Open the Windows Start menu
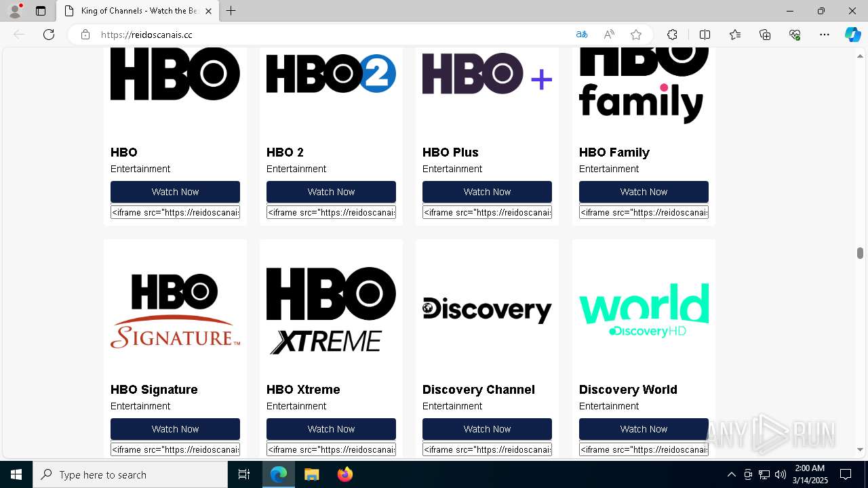Viewport: 868px width, 488px height. (x=16, y=474)
